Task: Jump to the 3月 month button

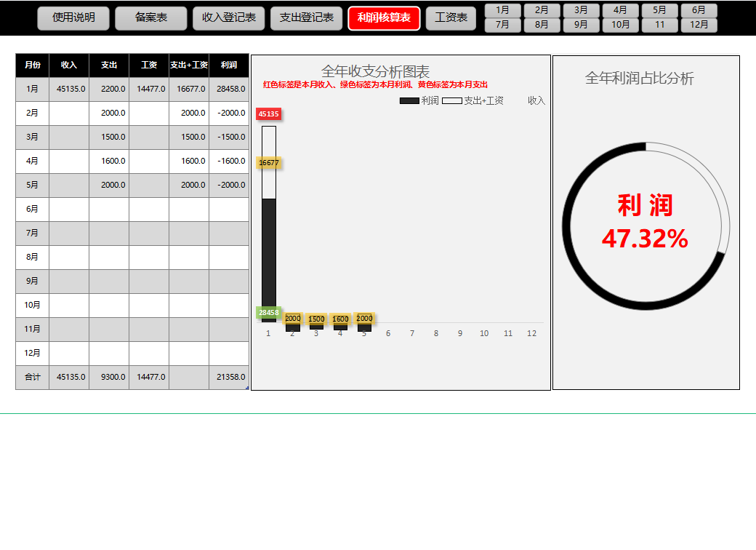Action: pyautogui.click(x=581, y=10)
